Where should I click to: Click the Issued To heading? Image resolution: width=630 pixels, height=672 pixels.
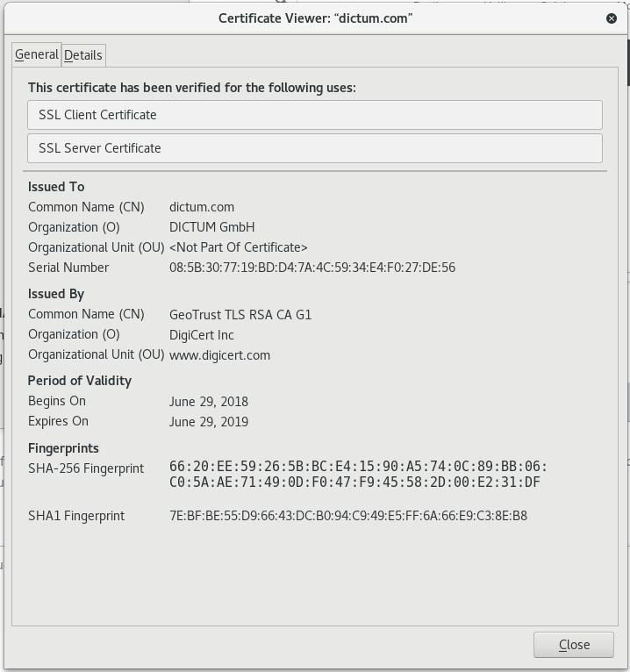56,187
